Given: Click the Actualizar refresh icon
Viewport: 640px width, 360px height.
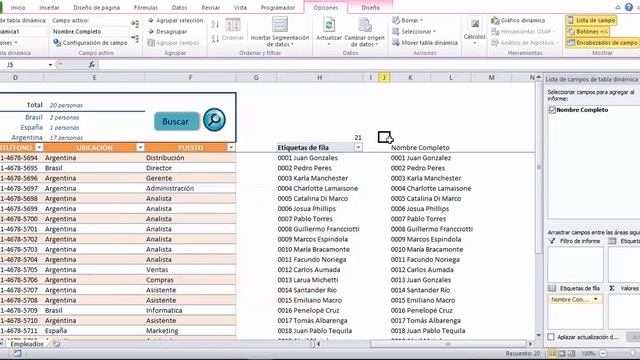Looking at the screenshot, I should [329, 25].
